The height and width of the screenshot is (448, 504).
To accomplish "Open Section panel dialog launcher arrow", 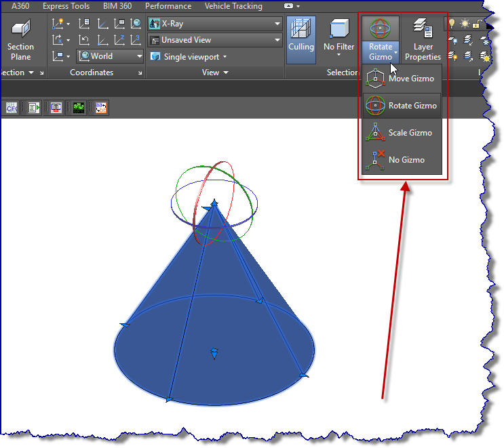I will [x=42, y=73].
